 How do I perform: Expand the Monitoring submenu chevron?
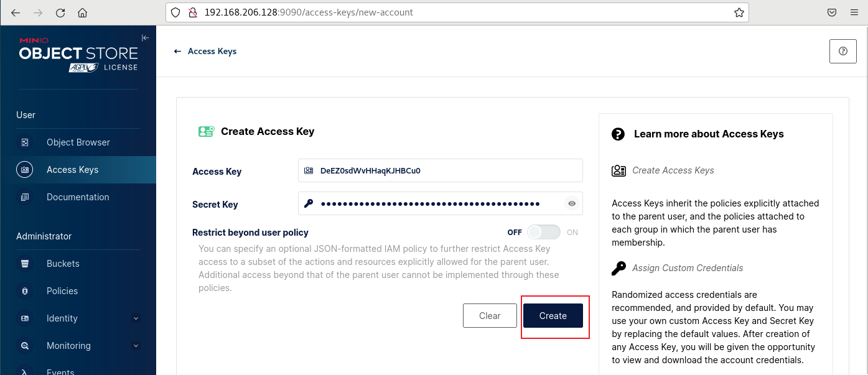pos(136,346)
